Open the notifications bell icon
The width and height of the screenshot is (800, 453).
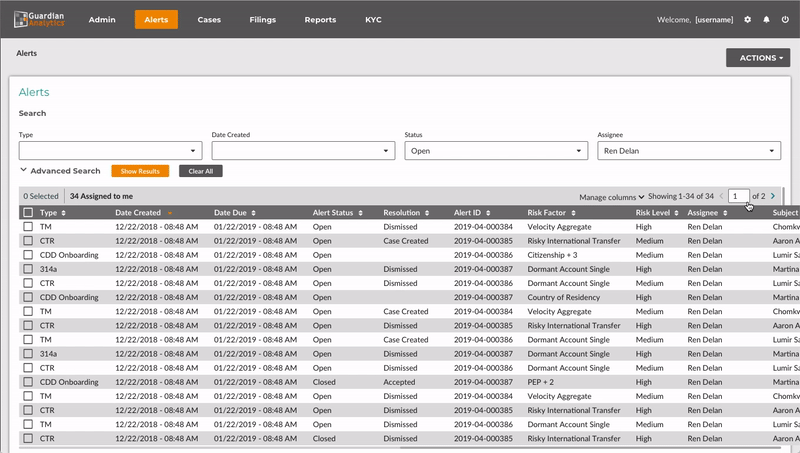(766, 19)
